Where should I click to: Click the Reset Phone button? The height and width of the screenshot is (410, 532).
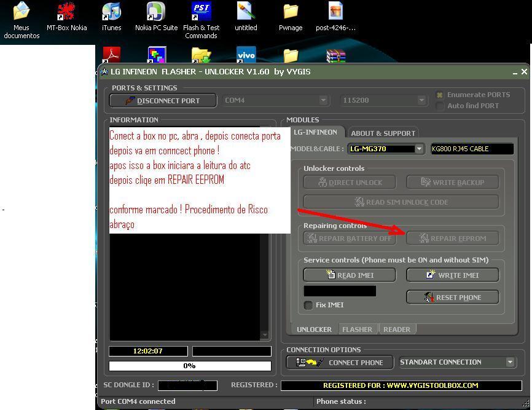click(453, 298)
